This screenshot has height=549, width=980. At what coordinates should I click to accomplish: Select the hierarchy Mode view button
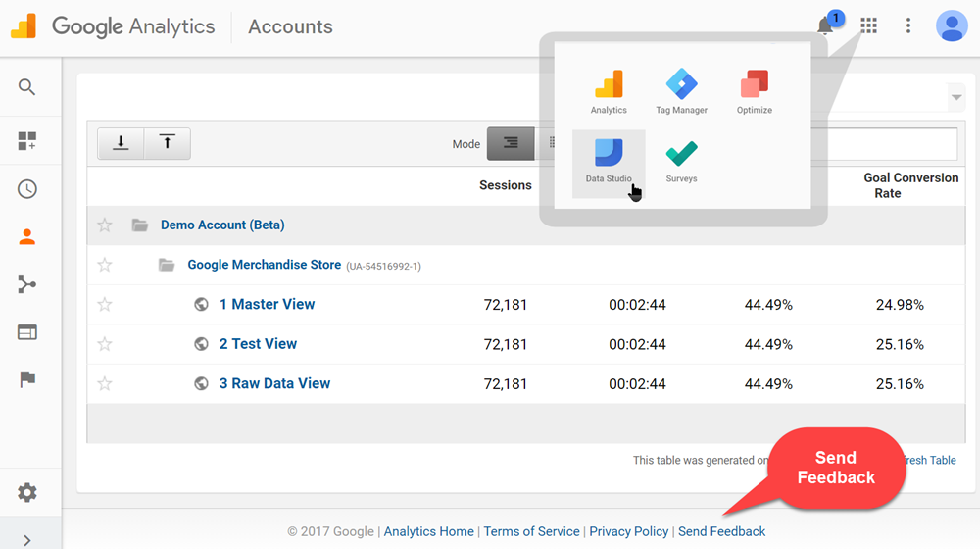point(511,143)
